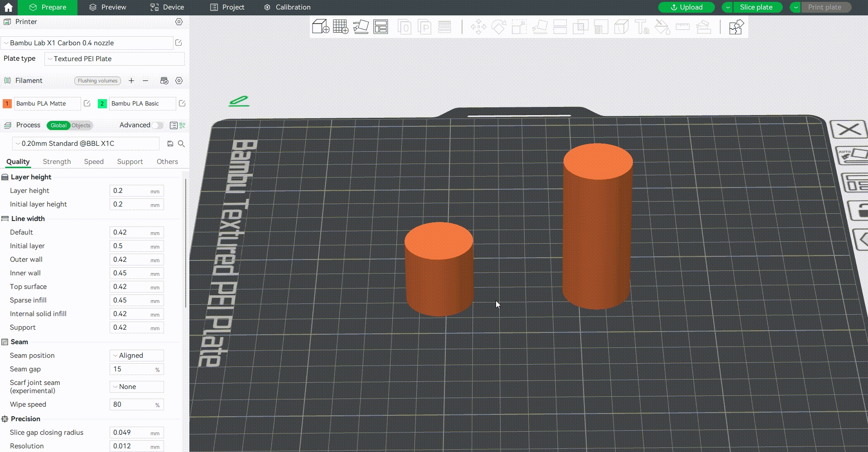Viewport: 868px width, 452px height.
Task: Open the Others settings tab
Action: point(167,162)
